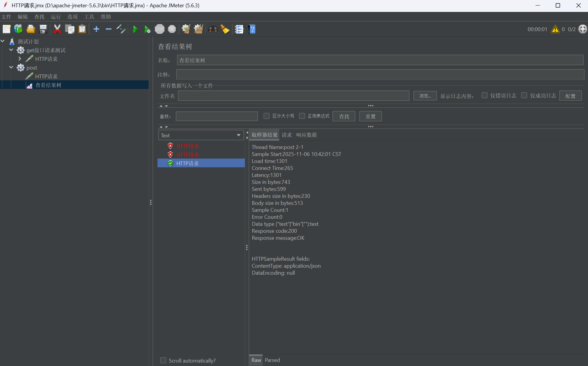This screenshot has height=366, width=588.
Task: Enable the 仅成功日志 checkbox
Action: (524, 95)
